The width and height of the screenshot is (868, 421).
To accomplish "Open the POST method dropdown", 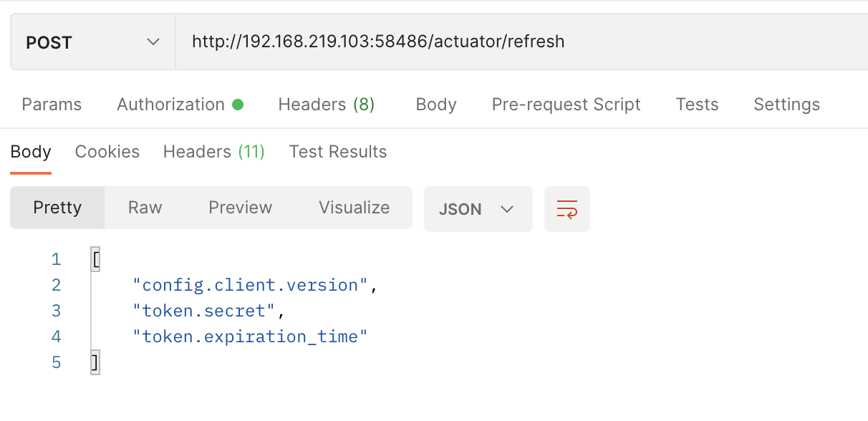I will click(93, 42).
